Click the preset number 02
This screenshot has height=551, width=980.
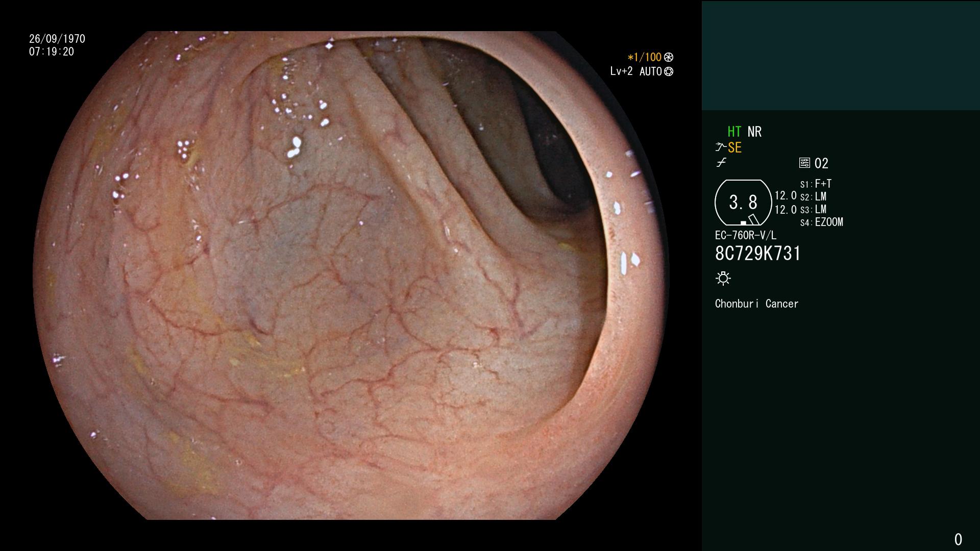click(x=821, y=163)
